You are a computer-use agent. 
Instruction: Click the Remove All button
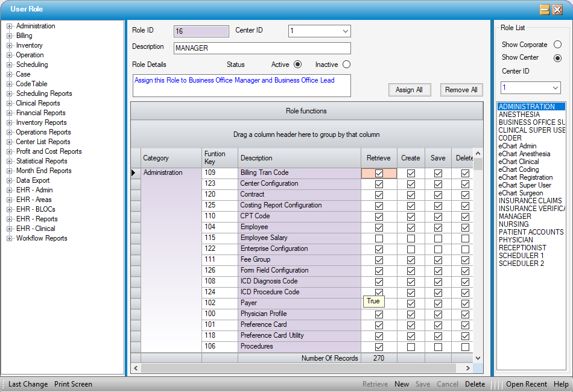[461, 90]
